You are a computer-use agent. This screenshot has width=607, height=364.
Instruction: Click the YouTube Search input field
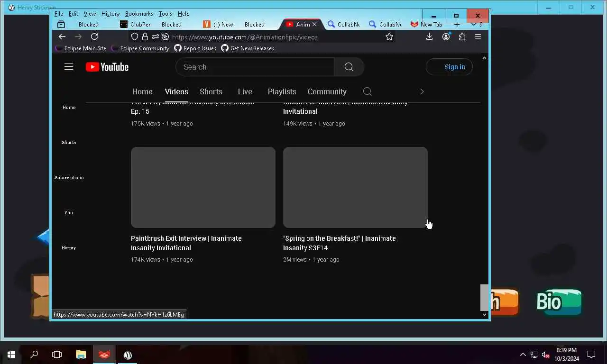255,67
